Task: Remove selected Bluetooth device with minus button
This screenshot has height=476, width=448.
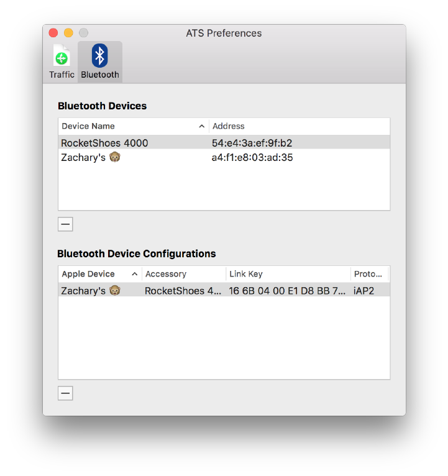Action: pos(65,224)
